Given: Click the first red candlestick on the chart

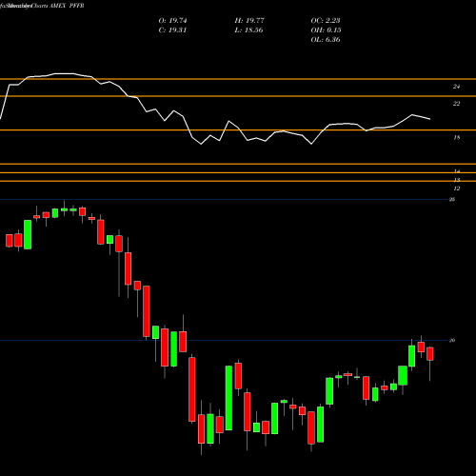Looking at the screenshot, I should pos(10,241).
